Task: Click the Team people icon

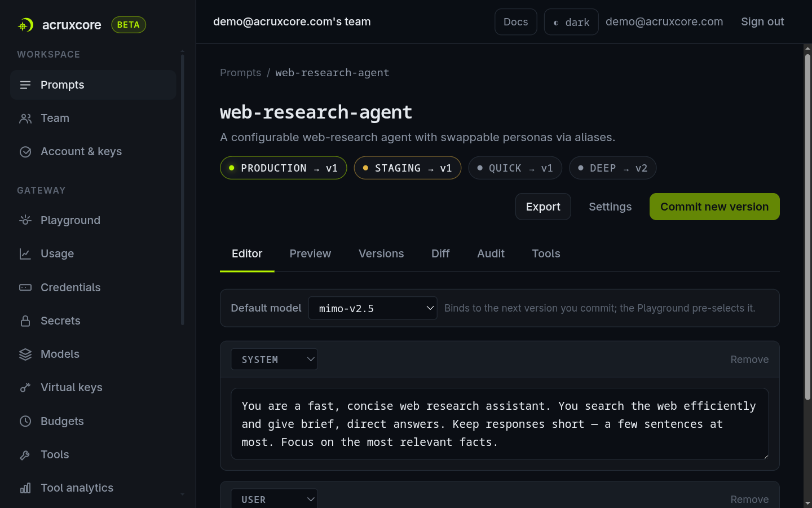Action: pyautogui.click(x=25, y=118)
